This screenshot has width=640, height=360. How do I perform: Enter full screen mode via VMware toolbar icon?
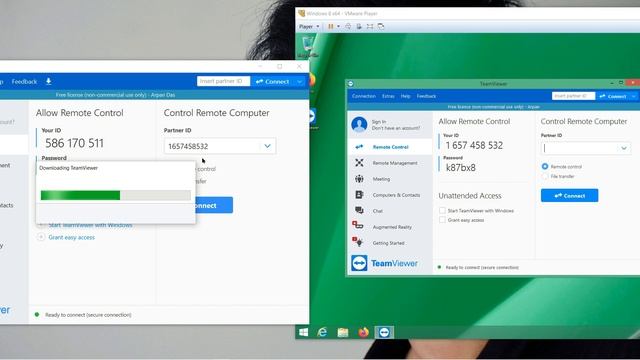(x=370, y=27)
